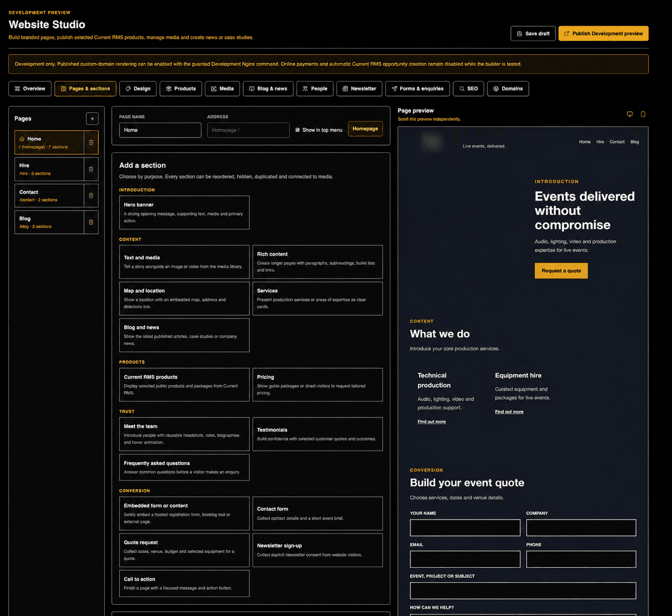672x616 pixels.
Task: Focus the Page name field
Action: point(160,130)
